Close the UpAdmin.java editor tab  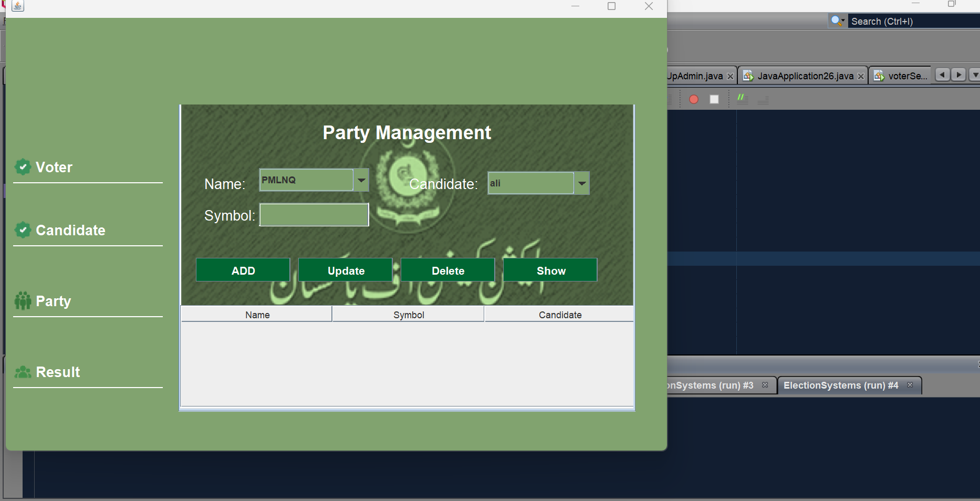pos(730,76)
